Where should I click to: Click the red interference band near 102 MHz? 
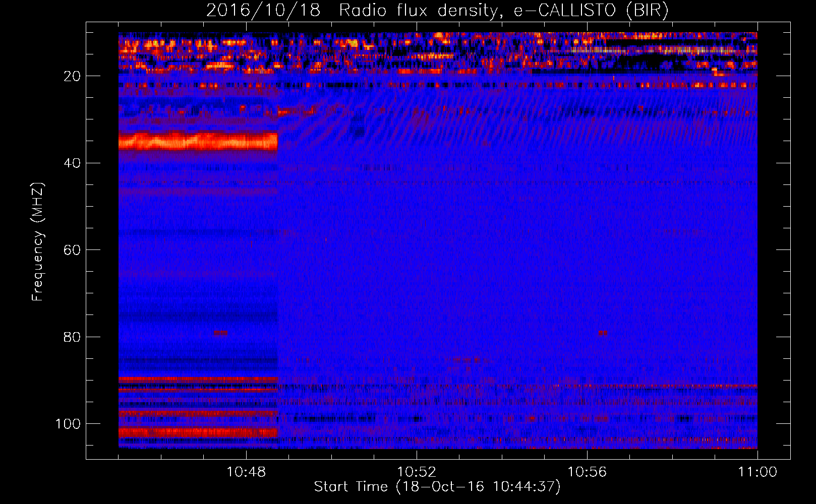[x=198, y=432]
